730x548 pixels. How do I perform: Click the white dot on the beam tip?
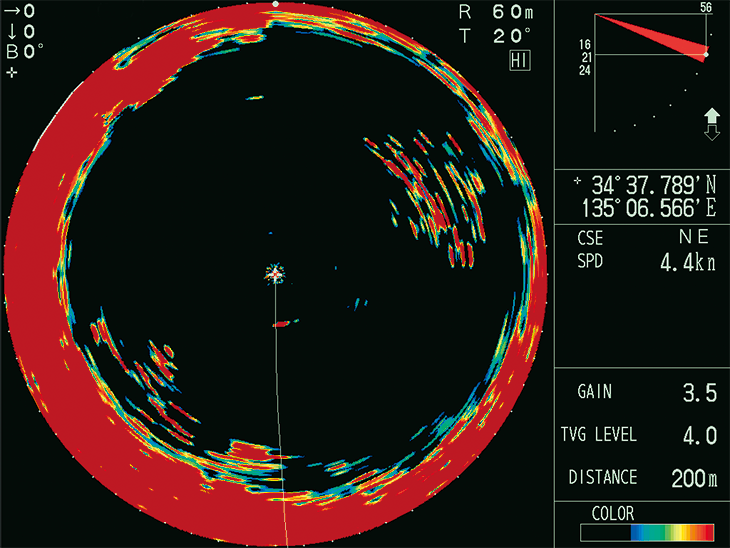pyautogui.click(x=706, y=54)
